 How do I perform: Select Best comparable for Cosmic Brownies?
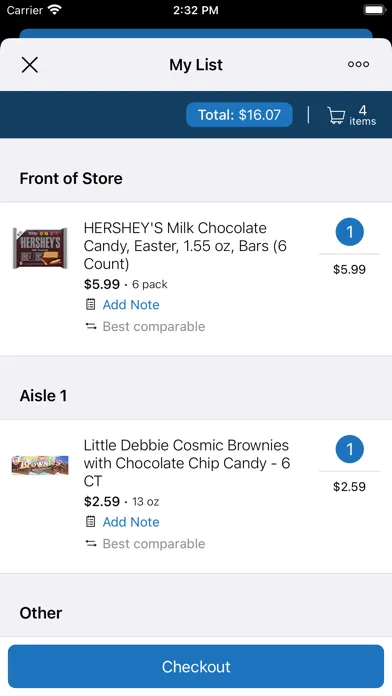[x=154, y=543]
